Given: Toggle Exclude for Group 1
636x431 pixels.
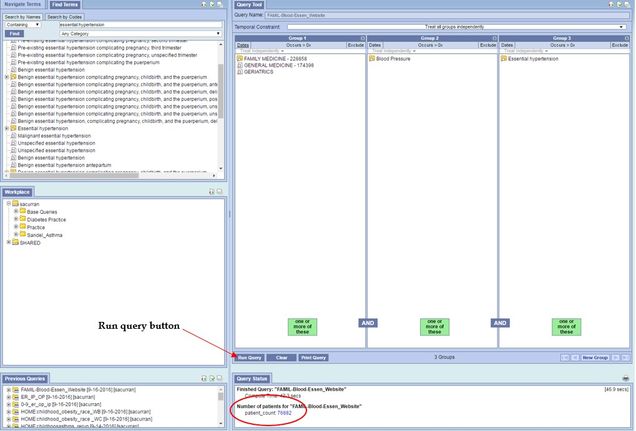Looking at the screenshot, I should pos(355,45).
